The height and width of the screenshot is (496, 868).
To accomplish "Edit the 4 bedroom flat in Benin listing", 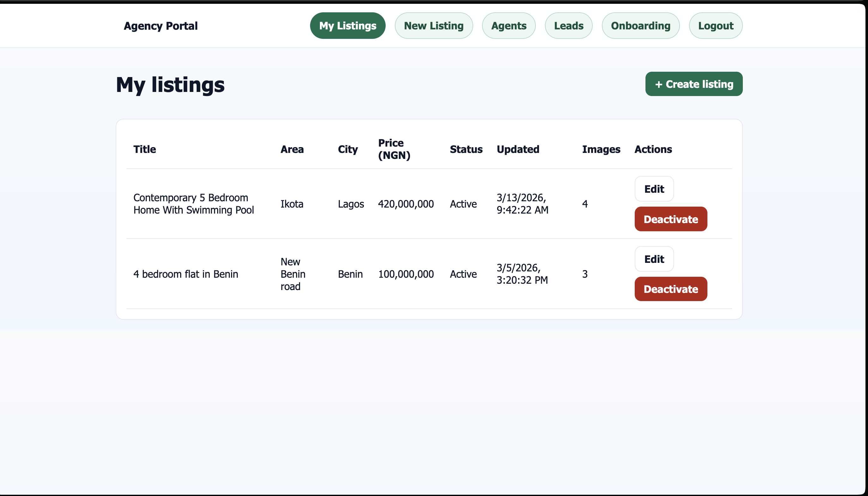I will [654, 259].
